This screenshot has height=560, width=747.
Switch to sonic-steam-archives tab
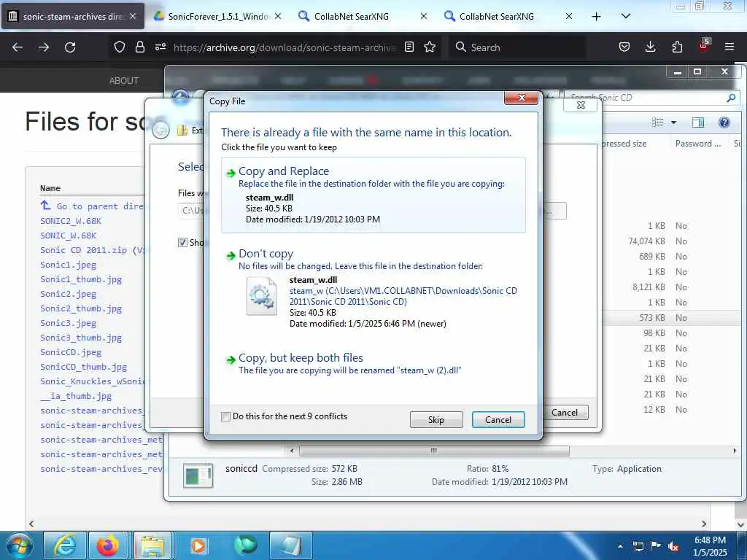[x=72, y=16]
